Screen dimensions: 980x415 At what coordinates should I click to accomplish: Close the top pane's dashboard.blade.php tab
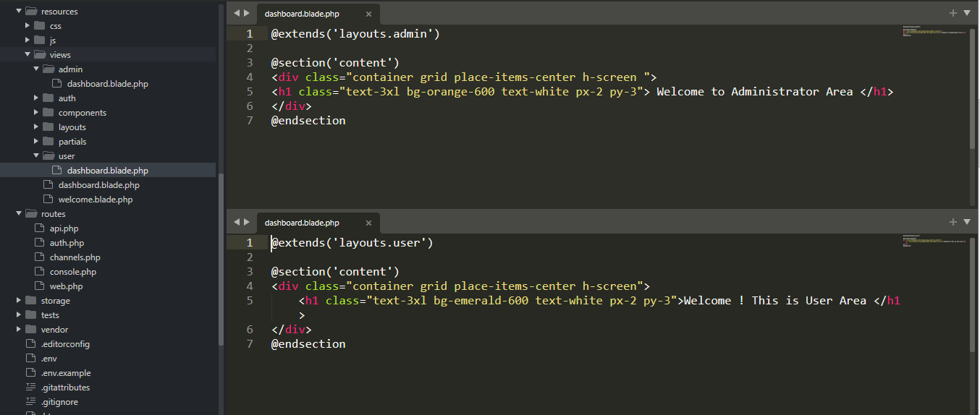tap(368, 14)
